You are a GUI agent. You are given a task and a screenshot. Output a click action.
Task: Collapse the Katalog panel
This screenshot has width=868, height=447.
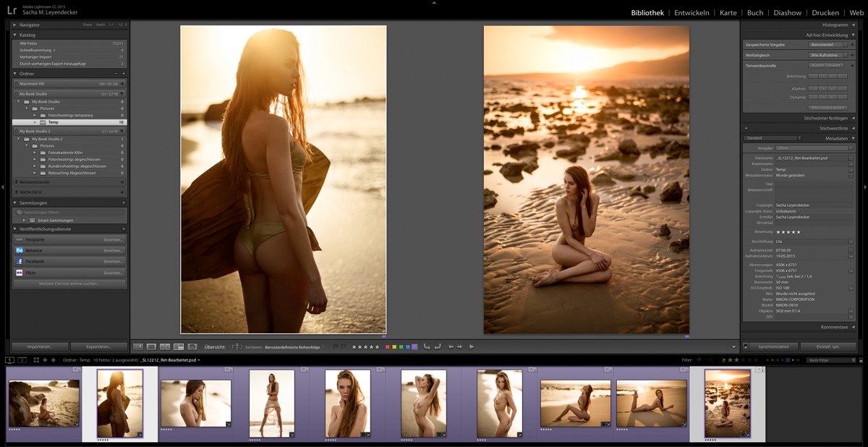[x=15, y=35]
